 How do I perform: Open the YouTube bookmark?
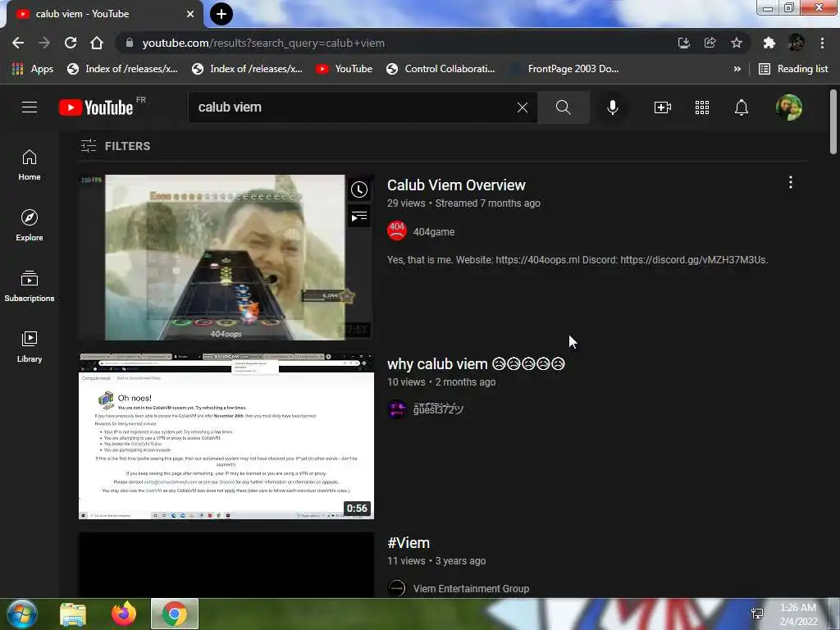click(x=344, y=69)
